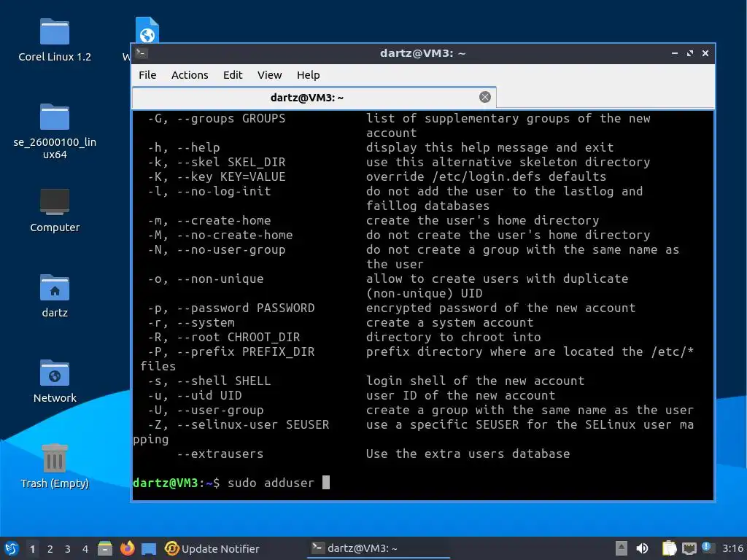Launch the file manager from the panel
The width and height of the screenshot is (747, 560).
click(105, 548)
